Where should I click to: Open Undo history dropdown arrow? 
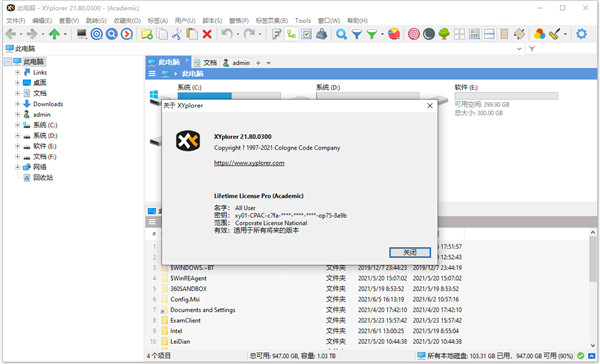(238, 34)
